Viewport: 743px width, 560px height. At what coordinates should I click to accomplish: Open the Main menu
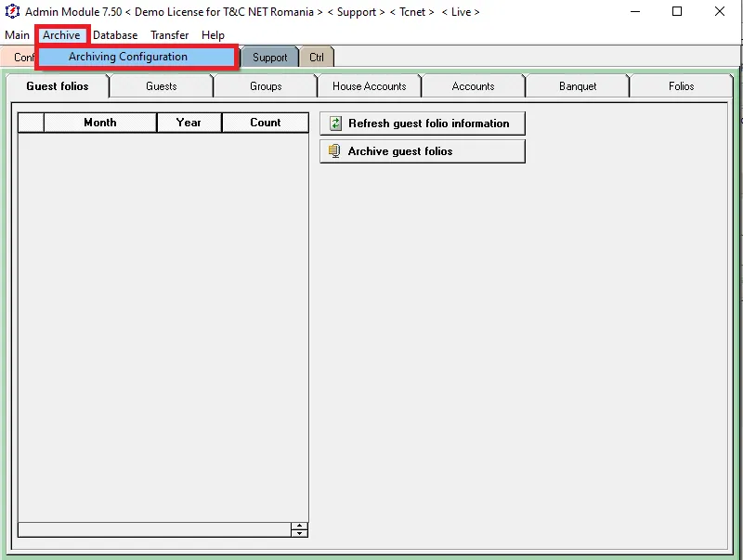tap(17, 35)
